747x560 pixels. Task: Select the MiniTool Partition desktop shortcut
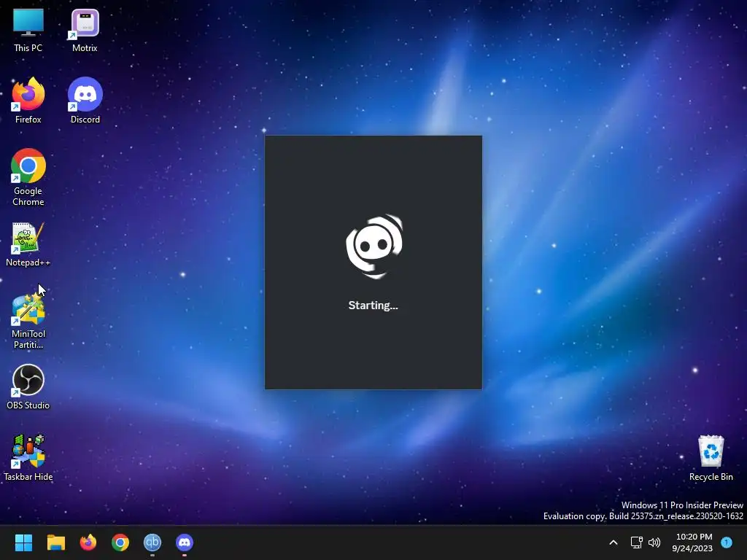click(28, 322)
